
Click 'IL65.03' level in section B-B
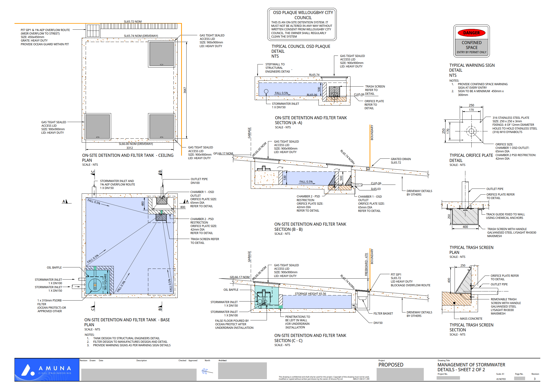376,189
